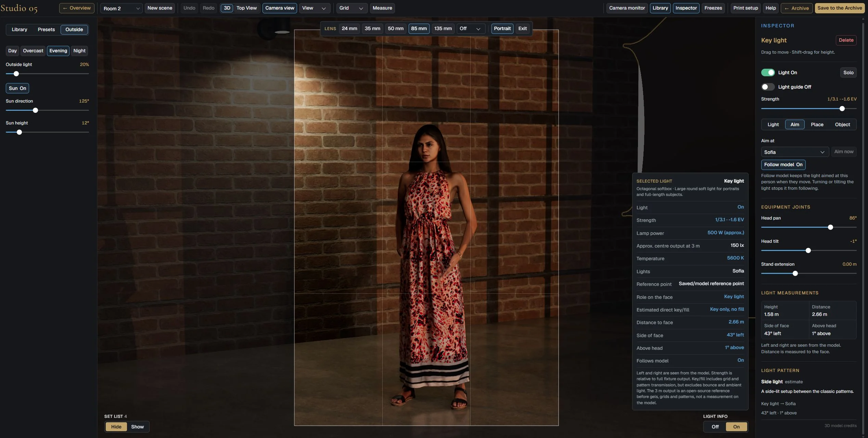Open the lens Off dropdown

471,29
